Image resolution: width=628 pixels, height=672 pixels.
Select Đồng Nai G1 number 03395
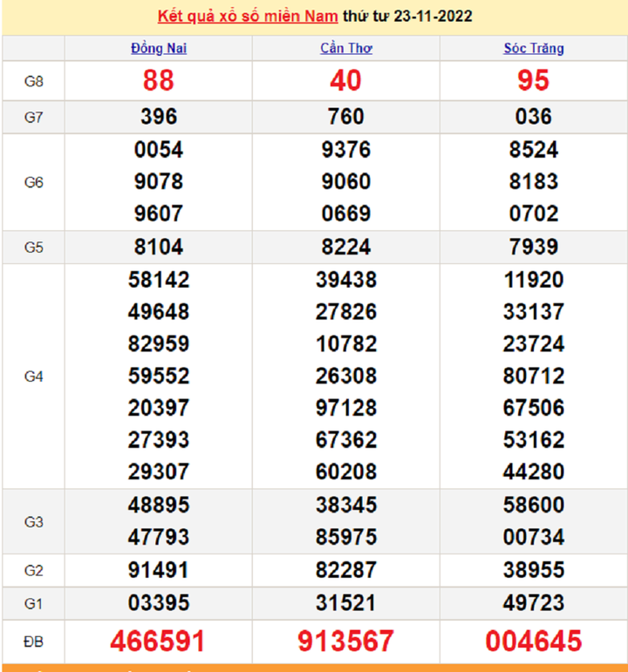(158, 603)
